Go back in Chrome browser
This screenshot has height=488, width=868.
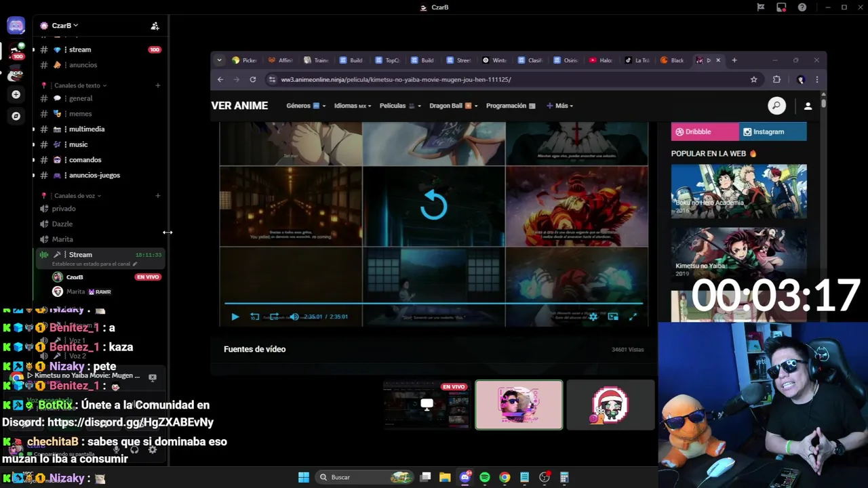(x=220, y=79)
